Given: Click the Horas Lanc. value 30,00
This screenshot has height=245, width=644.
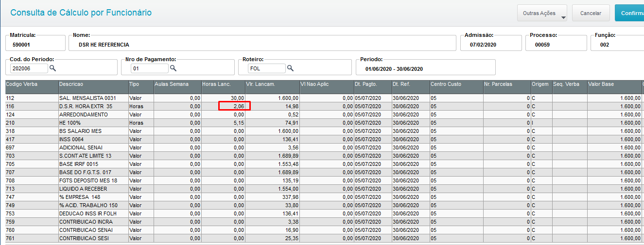Looking at the screenshot, I should coord(237,98).
